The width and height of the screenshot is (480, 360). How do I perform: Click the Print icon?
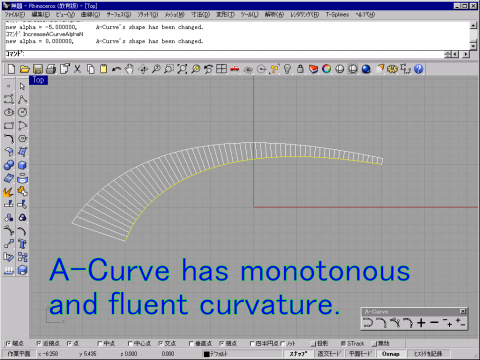click(x=51, y=69)
